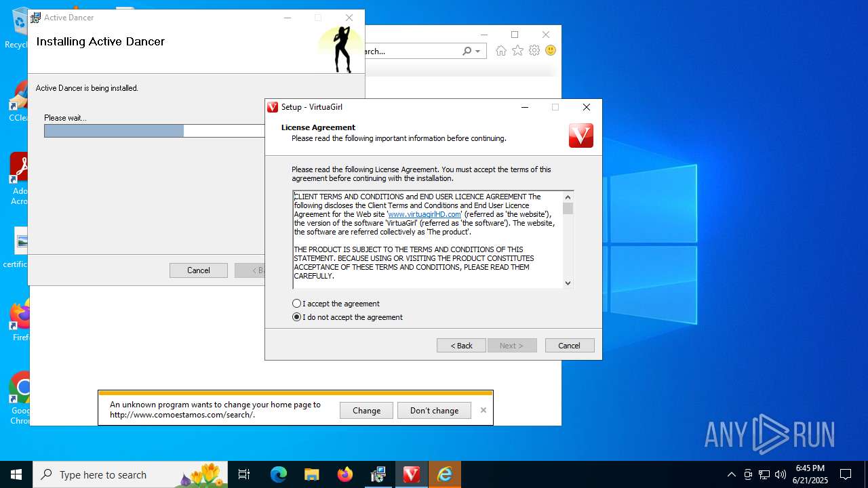Open the browser Tools gear icon

[534, 51]
